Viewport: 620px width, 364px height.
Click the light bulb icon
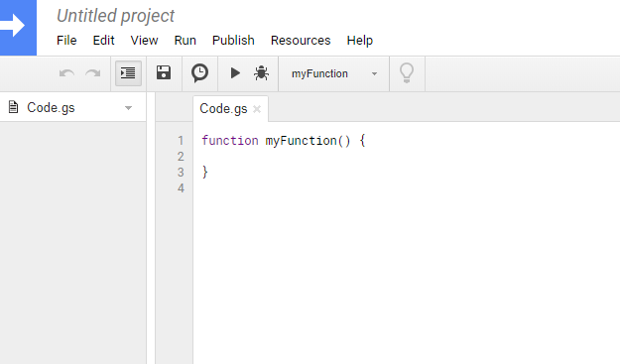coord(407,73)
